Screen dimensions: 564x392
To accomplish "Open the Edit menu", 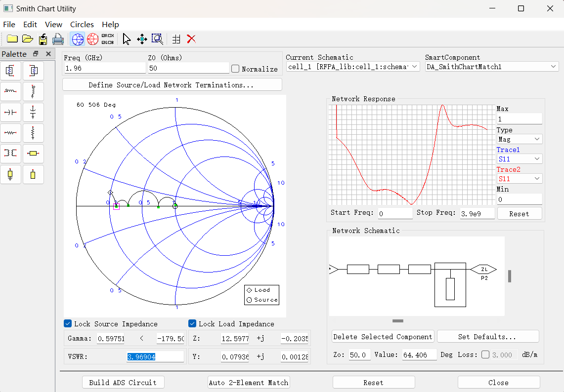I will (x=30, y=24).
